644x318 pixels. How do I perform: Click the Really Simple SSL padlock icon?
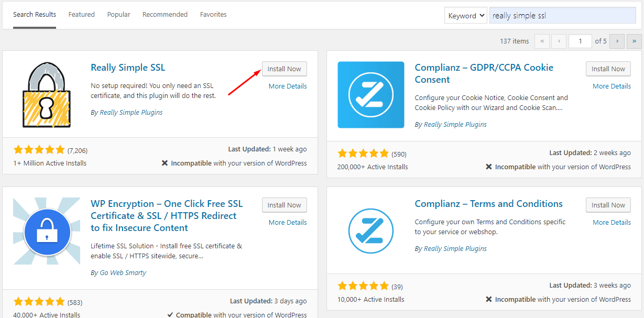[47, 95]
